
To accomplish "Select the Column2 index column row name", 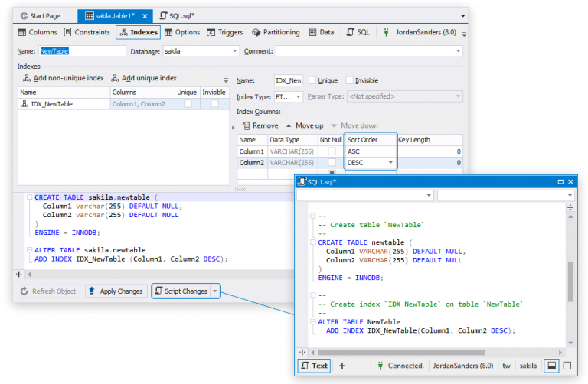I will click(252, 163).
